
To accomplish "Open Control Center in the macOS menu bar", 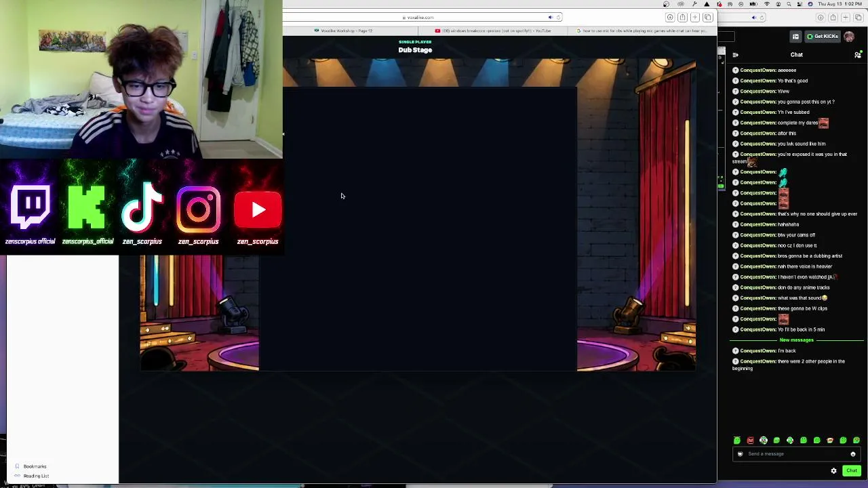I will point(800,4).
